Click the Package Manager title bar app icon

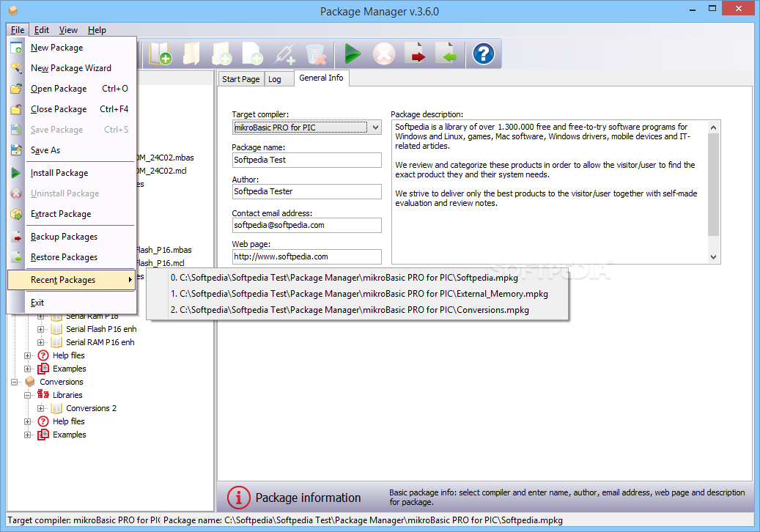point(13,10)
